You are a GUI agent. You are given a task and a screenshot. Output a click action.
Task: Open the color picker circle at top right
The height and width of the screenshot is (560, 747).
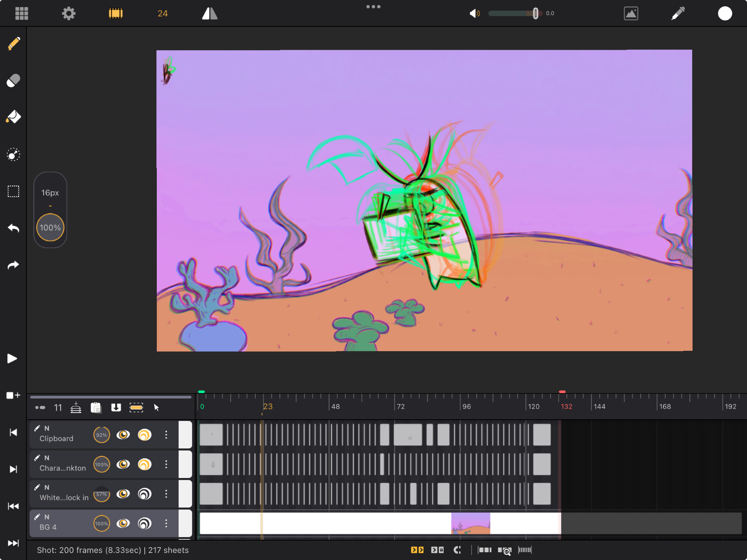pyautogui.click(x=725, y=13)
